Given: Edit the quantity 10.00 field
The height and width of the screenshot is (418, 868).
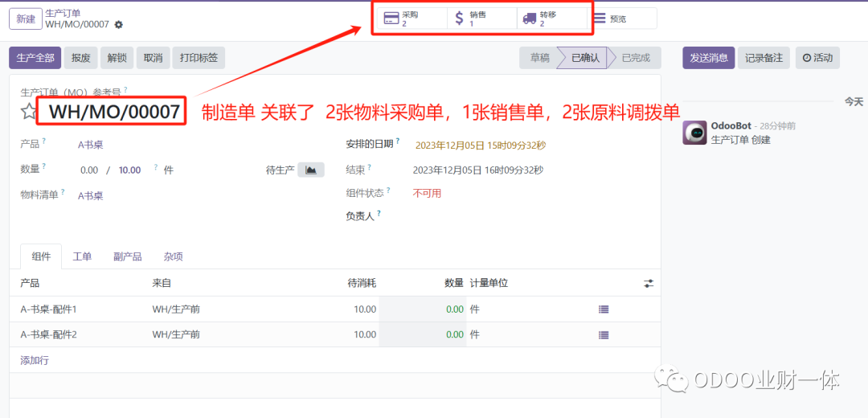Looking at the screenshot, I should point(129,170).
